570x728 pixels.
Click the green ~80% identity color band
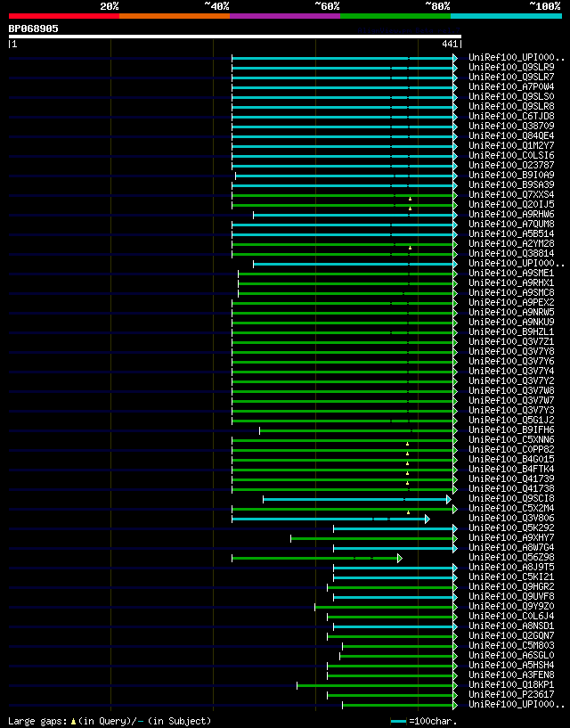(x=395, y=16)
